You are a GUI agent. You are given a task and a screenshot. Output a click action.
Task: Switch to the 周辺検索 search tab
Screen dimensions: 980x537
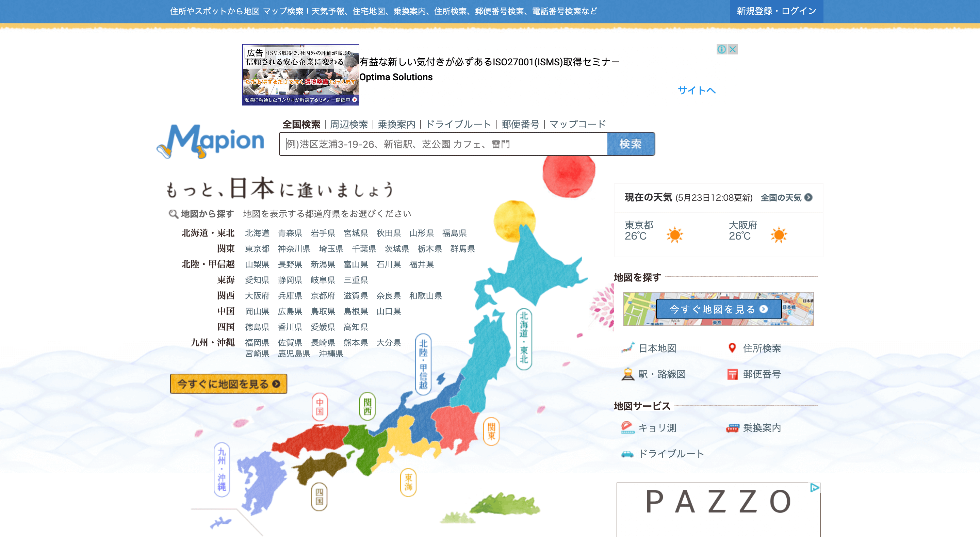coord(349,125)
